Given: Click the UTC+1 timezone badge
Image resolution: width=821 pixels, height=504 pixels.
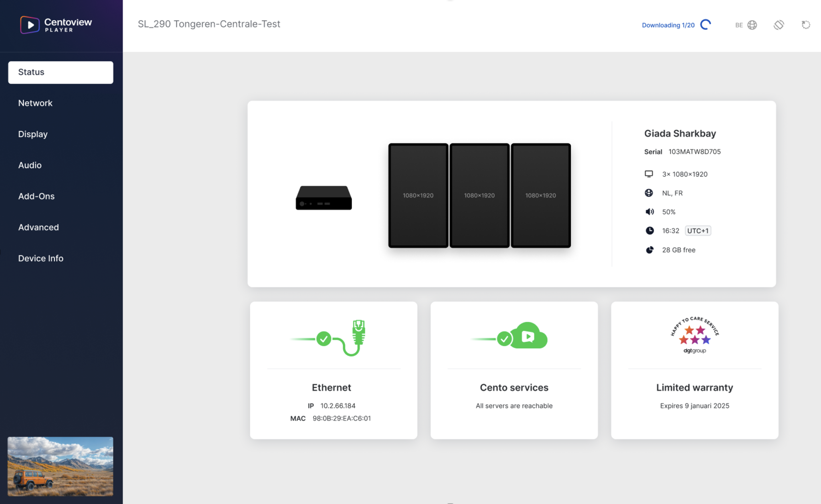Looking at the screenshot, I should 698,231.
